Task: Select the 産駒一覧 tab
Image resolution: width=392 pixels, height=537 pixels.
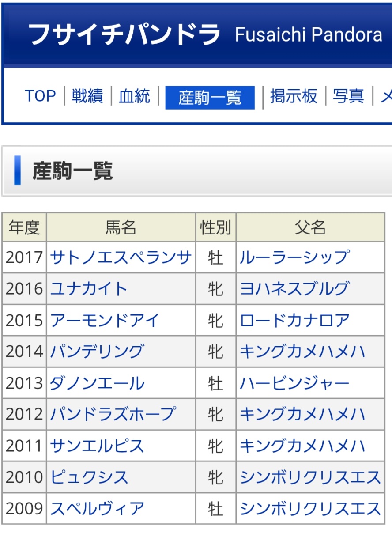Action: pos(210,98)
